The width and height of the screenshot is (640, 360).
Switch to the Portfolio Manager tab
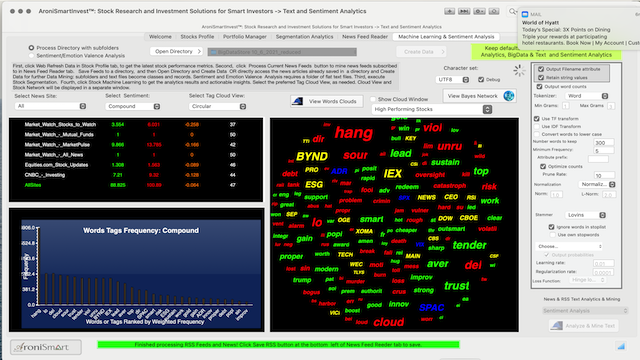[245, 37]
